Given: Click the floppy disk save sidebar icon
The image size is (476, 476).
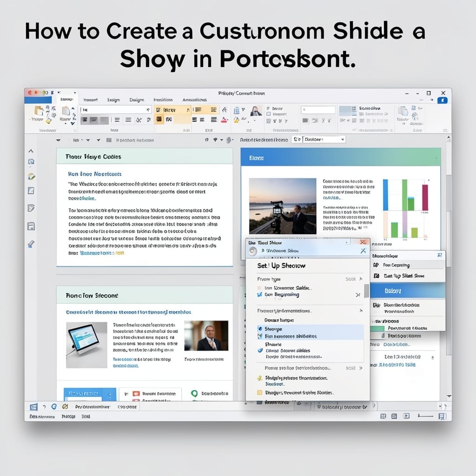Looking at the screenshot, I should tap(31, 226).
